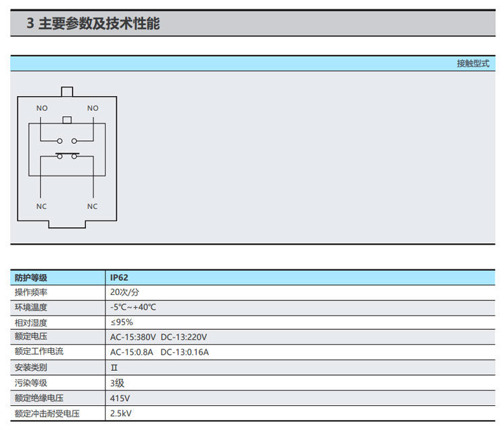
Task: Click the 2.5kV impulse voltage value
Action: (x=122, y=413)
